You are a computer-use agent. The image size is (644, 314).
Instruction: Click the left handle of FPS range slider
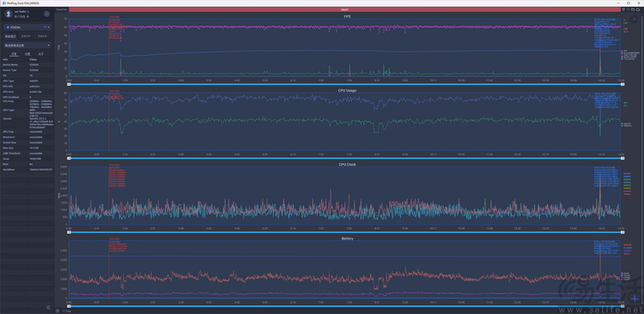[70, 84]
